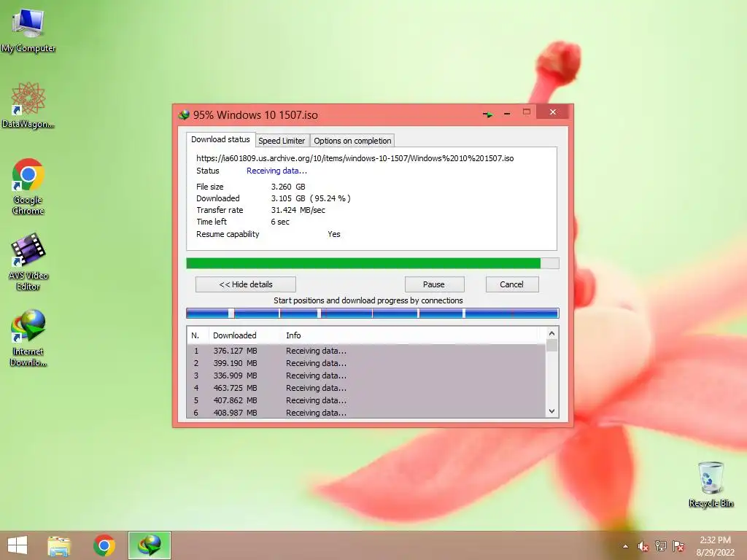This screenshot has height=560, width=747.
Task: Select connection row 1 with 376.127 MB
Action: click(x=366, y=351)
